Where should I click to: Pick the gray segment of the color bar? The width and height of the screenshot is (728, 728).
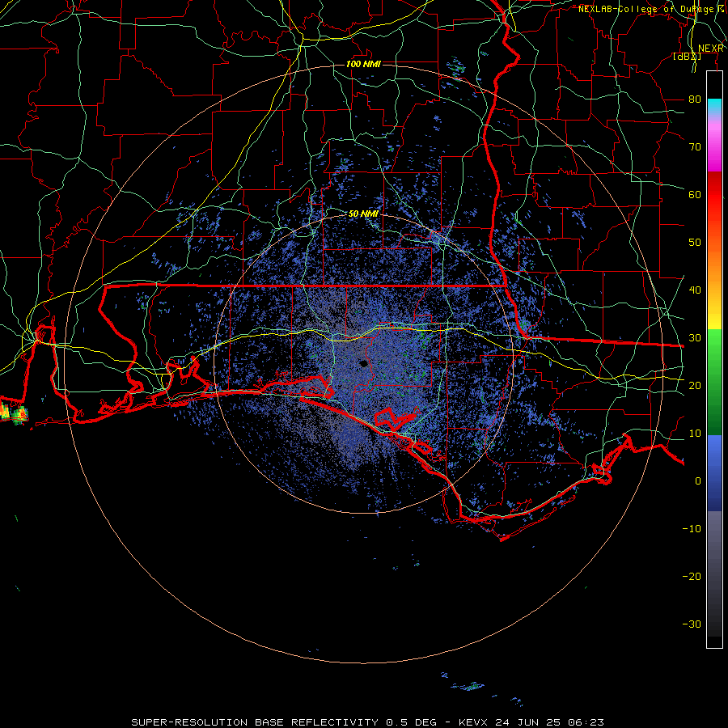coord(714,574)
